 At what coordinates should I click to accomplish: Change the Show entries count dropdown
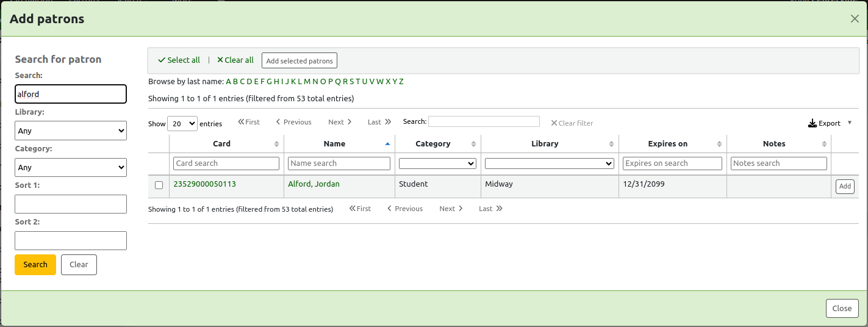tap(182, 123)
